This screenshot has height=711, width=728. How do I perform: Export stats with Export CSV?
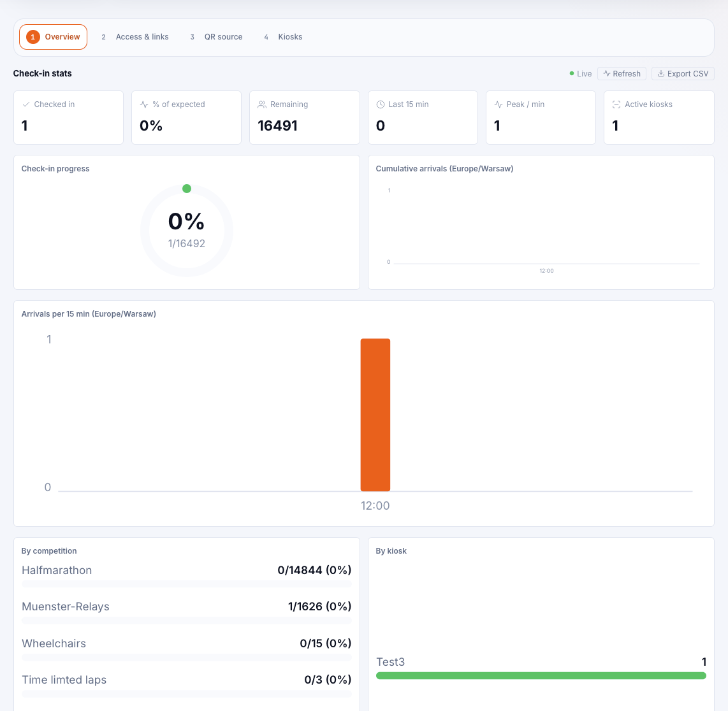[x=683, y=73]
